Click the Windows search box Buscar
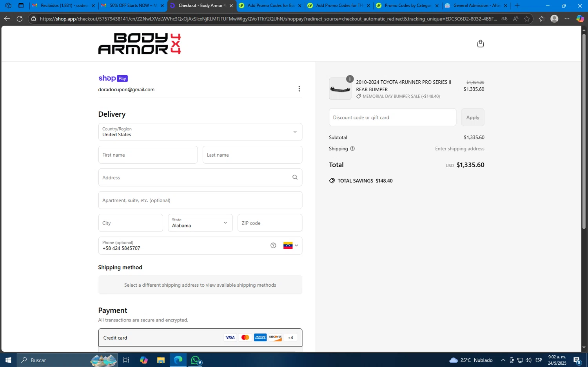588x367 pixels. (67, 360)
